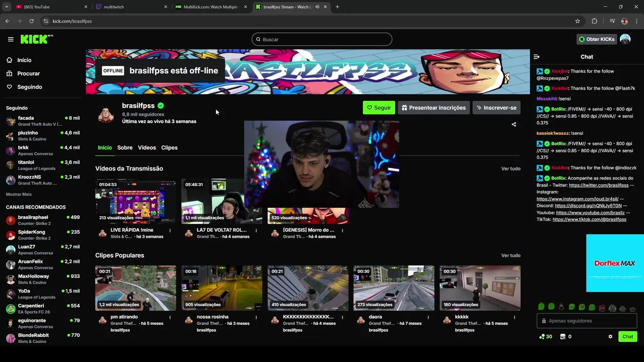644x362 pixels.
Task: Open facada channel in following list
Action: (x=43, y=121)
